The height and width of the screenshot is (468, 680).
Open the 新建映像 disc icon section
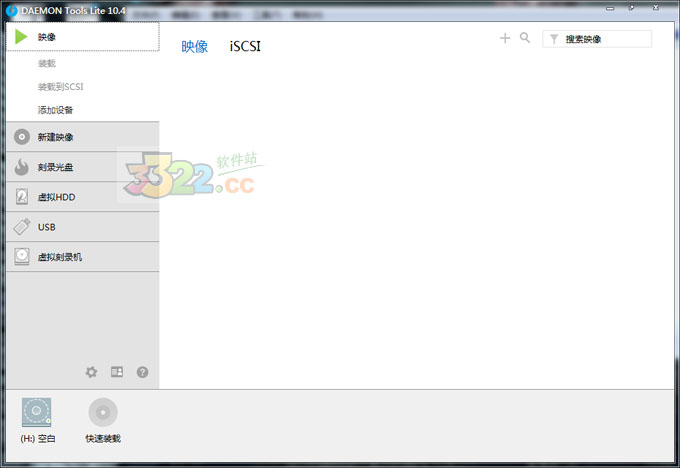click(22, 137)
